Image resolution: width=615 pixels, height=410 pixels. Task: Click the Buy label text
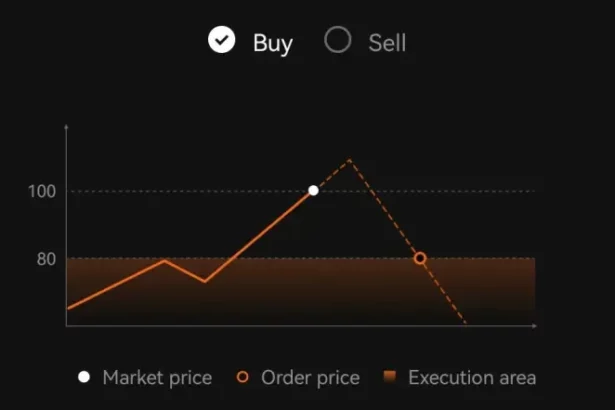click(x=273, y=43)
